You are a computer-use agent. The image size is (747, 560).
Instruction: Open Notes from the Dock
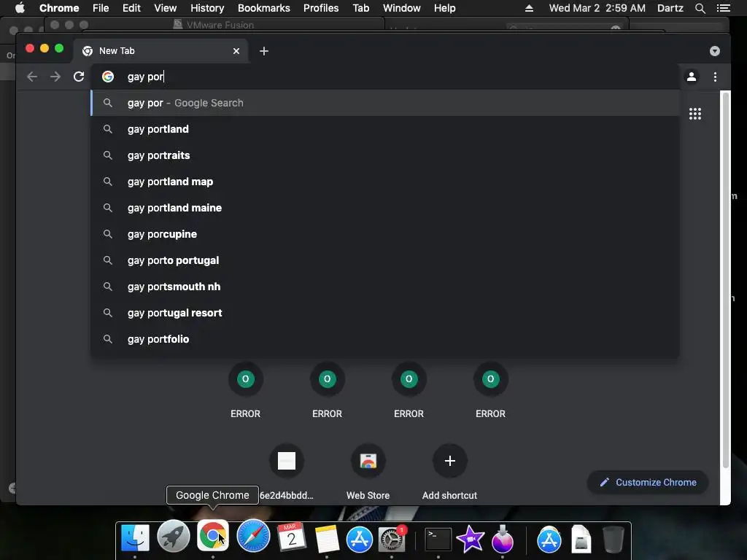(327, 539)
